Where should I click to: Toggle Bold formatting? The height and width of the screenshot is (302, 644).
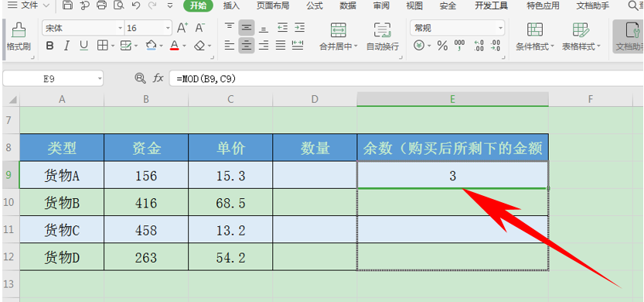49,46
